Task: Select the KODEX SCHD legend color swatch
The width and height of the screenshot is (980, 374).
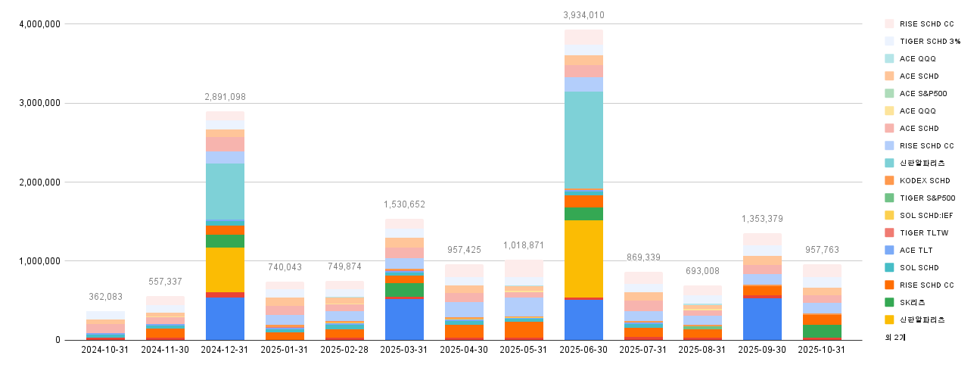Action: click(888, 180)
